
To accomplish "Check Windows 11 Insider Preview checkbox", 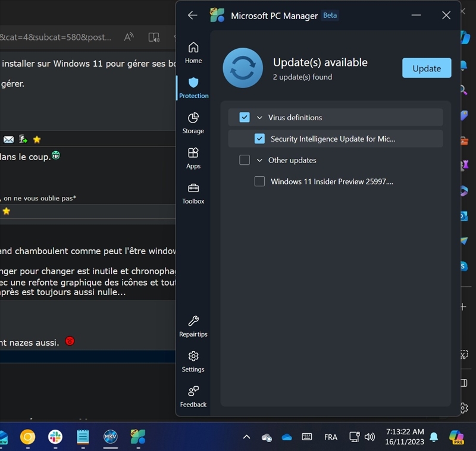I will pyautogui.click(x=259, y=181).
